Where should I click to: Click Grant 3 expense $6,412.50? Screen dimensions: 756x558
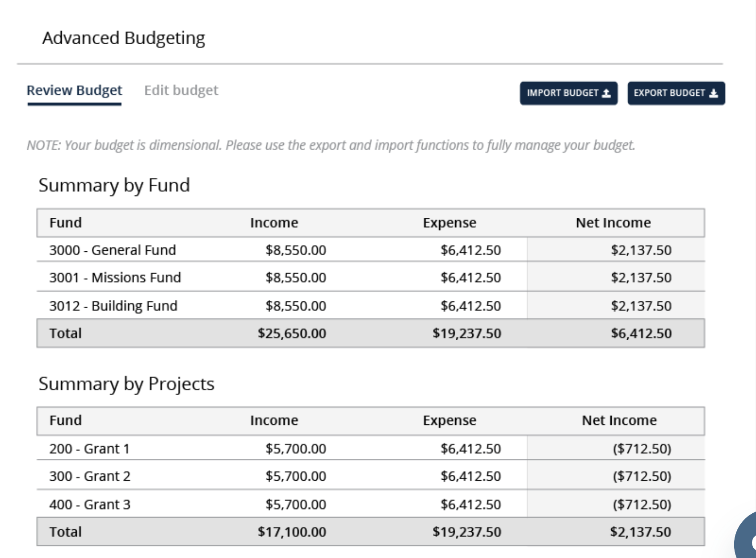click(470, 504)
